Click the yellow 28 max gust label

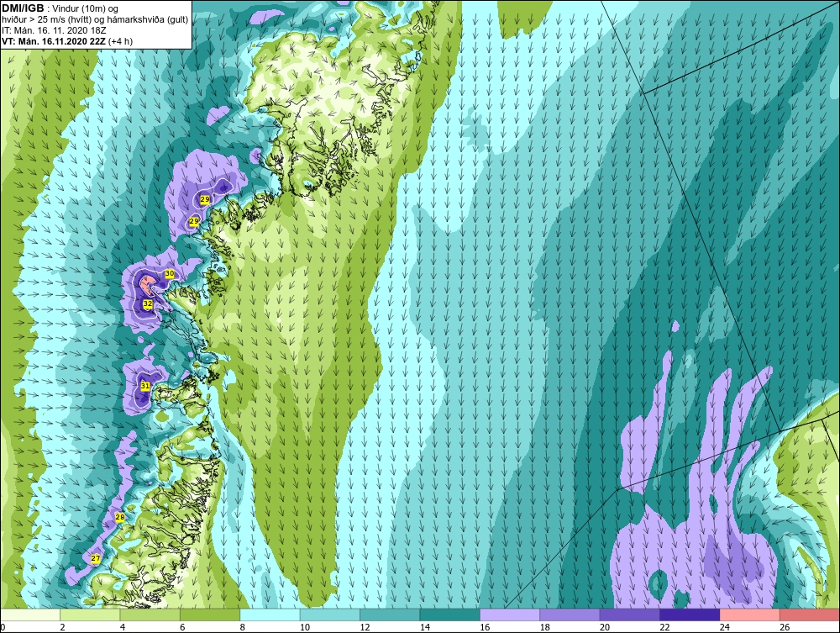(120, 517)
